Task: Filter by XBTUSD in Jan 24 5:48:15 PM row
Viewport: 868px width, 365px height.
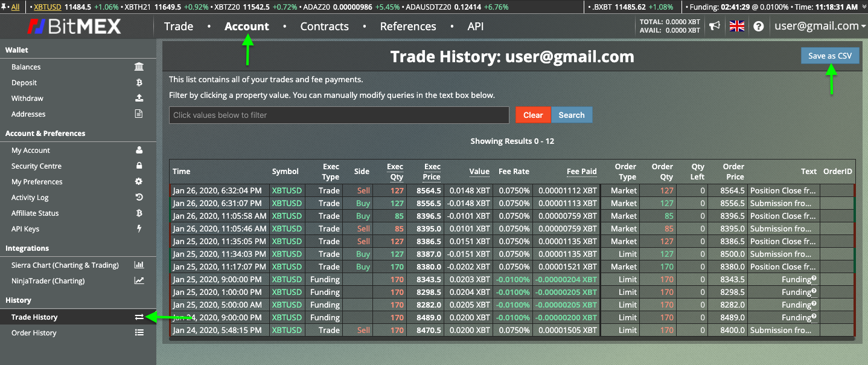Action: point(287,330)
